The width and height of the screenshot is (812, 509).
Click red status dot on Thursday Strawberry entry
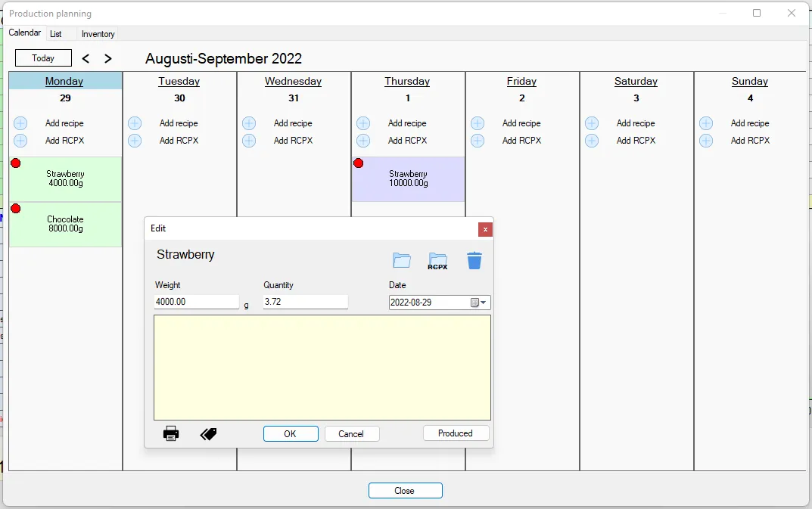pyautogui.click(x=359, y=163)
